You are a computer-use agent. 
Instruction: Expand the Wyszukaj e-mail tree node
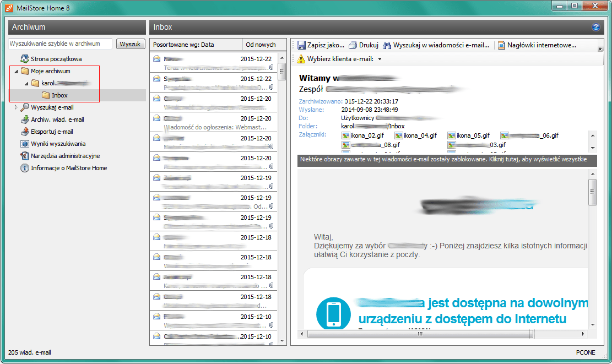tap(16, 107)
